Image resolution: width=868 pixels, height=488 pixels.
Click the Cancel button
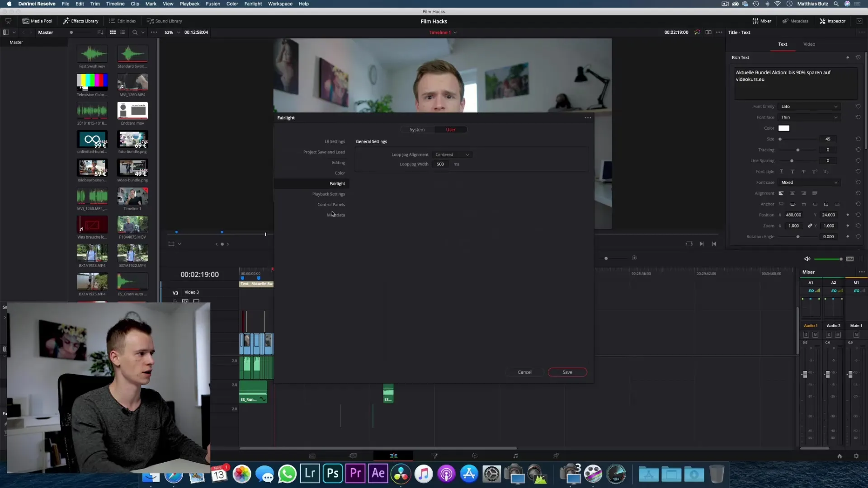click(524, 372)
